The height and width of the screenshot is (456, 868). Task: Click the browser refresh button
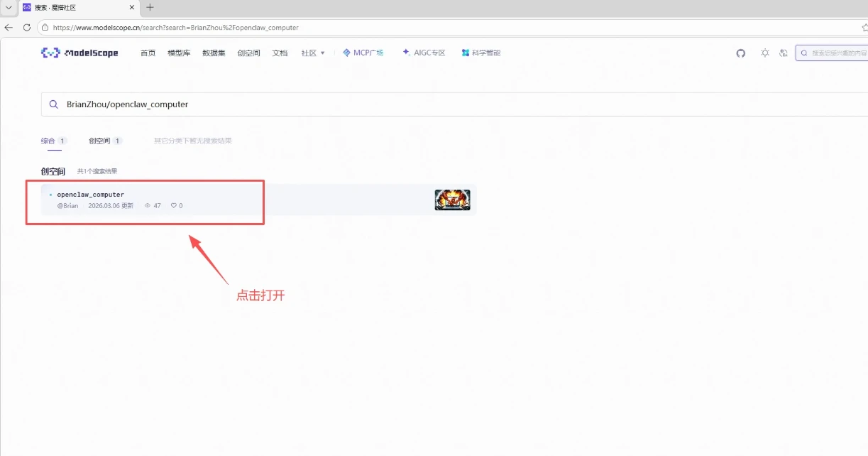[x=26, y=27]
